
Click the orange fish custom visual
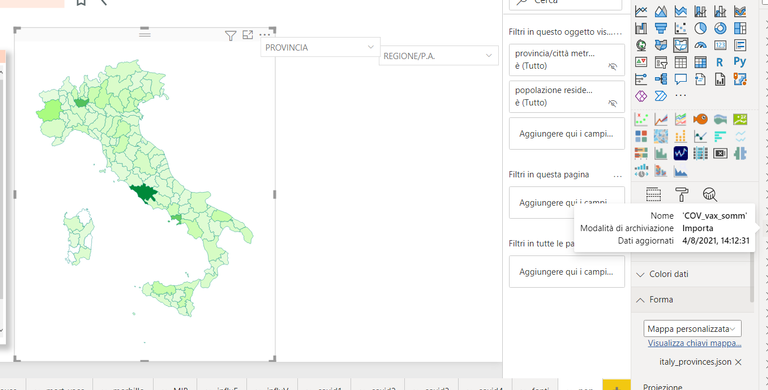point(700,119)
